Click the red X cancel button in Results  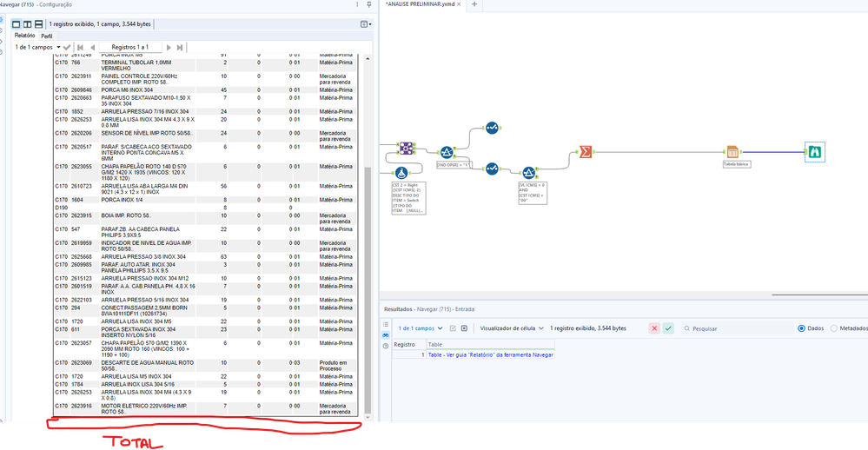click(654, 328)
